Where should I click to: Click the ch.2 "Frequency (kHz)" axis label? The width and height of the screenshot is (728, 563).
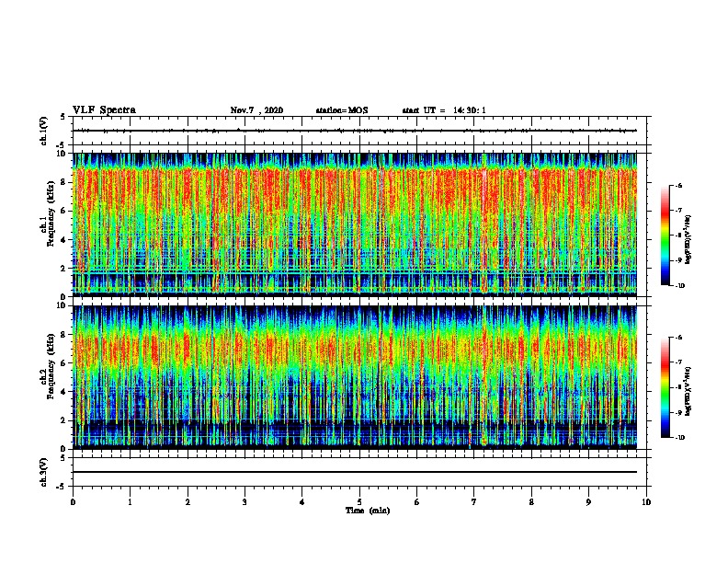(51, 366)
